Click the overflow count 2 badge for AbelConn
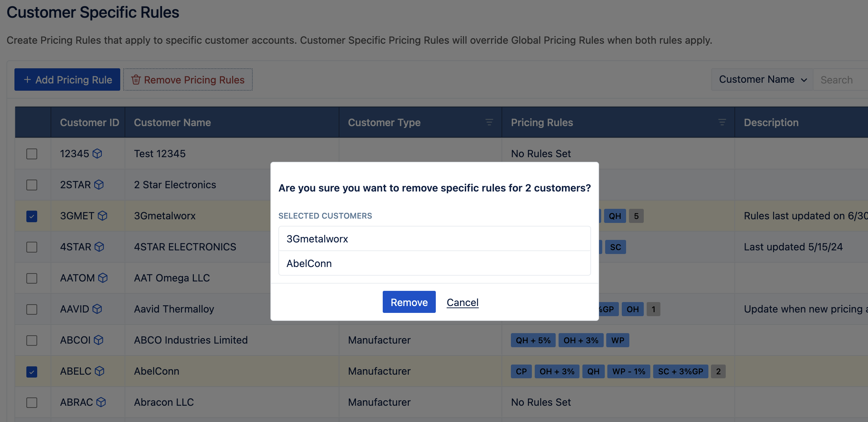This screenshot has height=422, width=868. tap(718, 371)
